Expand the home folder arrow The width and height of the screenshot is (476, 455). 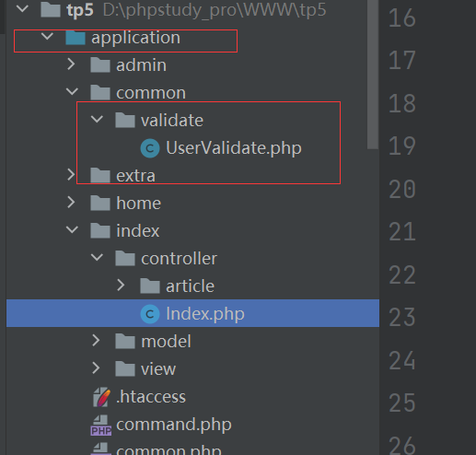pos(71,203)
